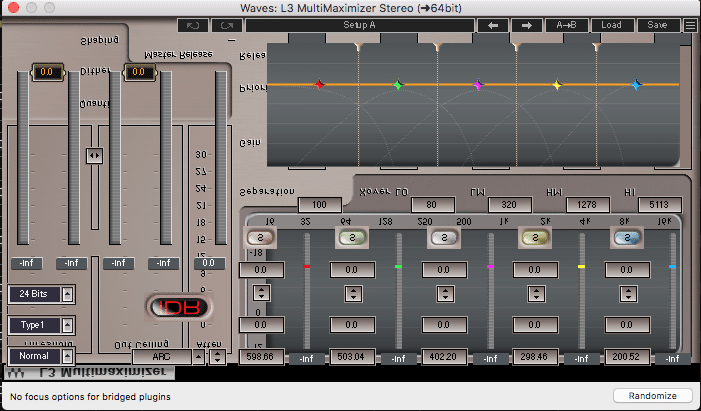Click the link arrows button between the left faders
Screen dimensions: 701x411
click(94, 156)
